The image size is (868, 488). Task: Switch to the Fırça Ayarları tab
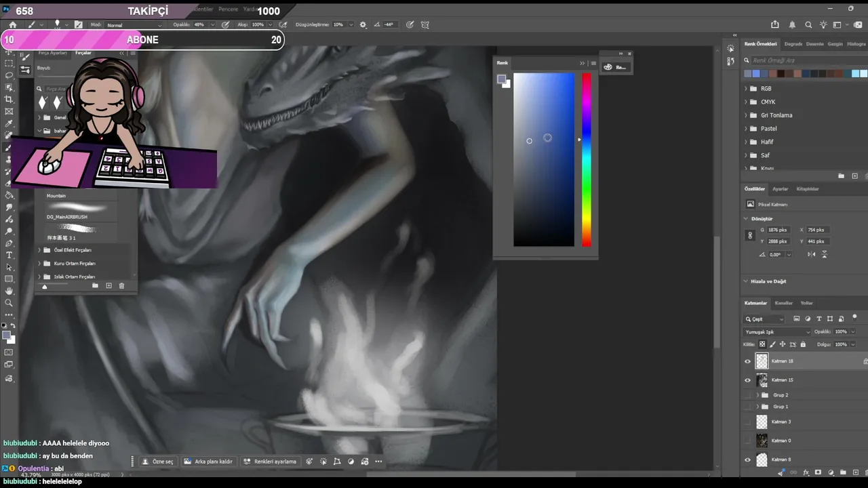(x=53, y=53)
